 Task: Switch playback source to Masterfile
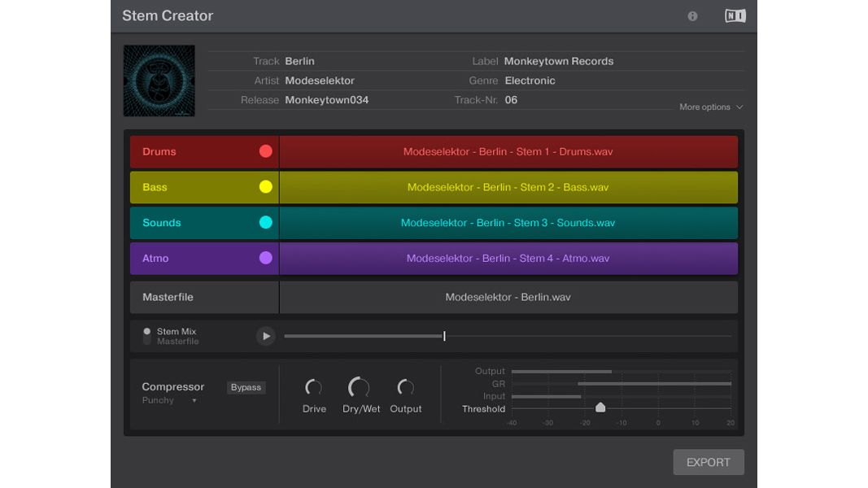coord(168,341)
